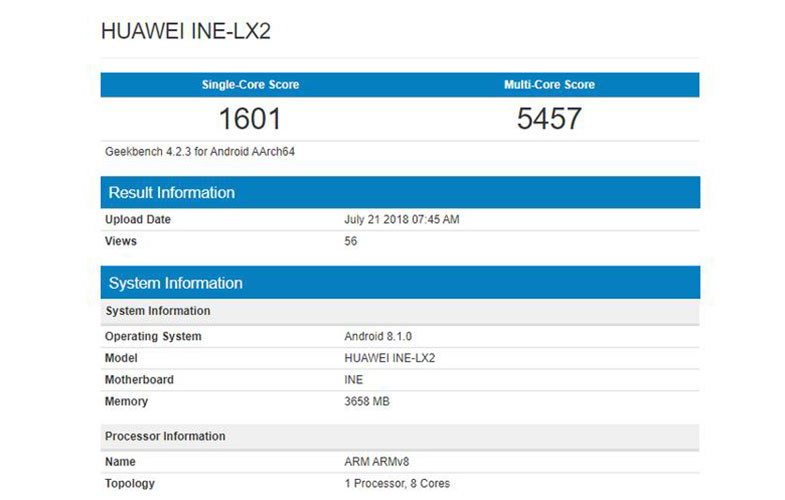Select the July 21 2018 upload timestamp
785x500 pixels.
pos(401,219)
